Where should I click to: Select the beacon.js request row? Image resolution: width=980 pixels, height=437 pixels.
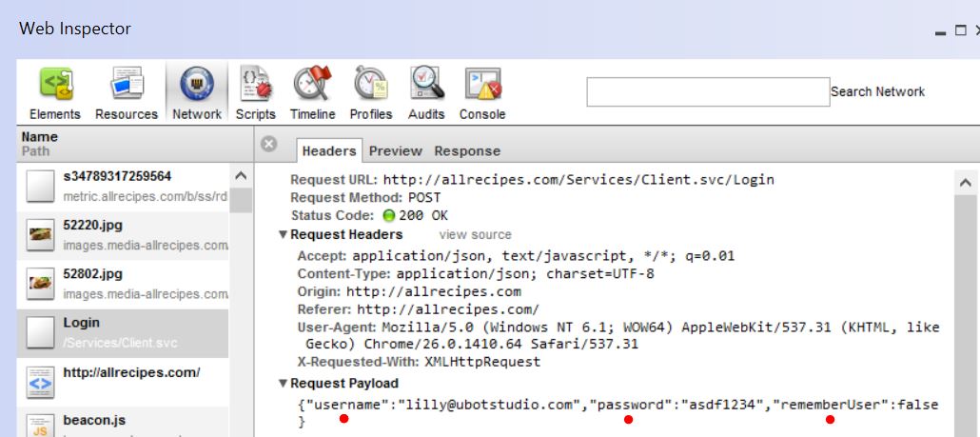pyautogui.click(x=123, y=423)
